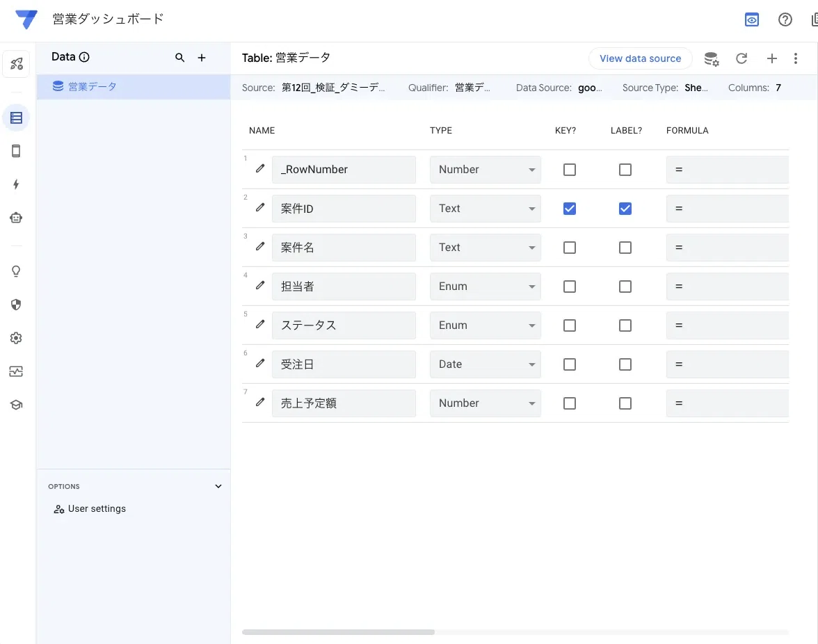Image resolution: width=818 pixels, height=644 pixels.
Task: Open the type dropdown for 売上予定額
Action: coord(486,403)
